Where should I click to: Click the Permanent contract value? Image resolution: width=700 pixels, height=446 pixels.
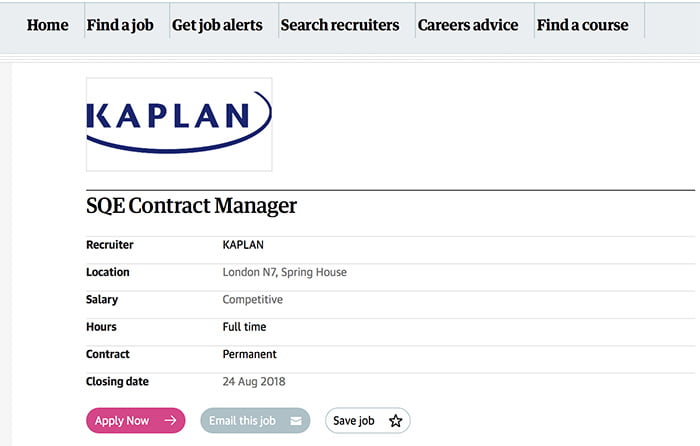click(249, 354)
